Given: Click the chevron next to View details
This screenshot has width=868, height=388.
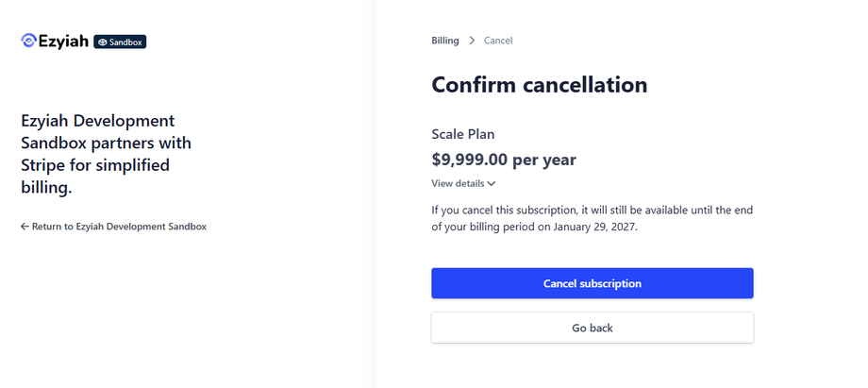Looking at the screenshot, I should click(x=492, y=184).
